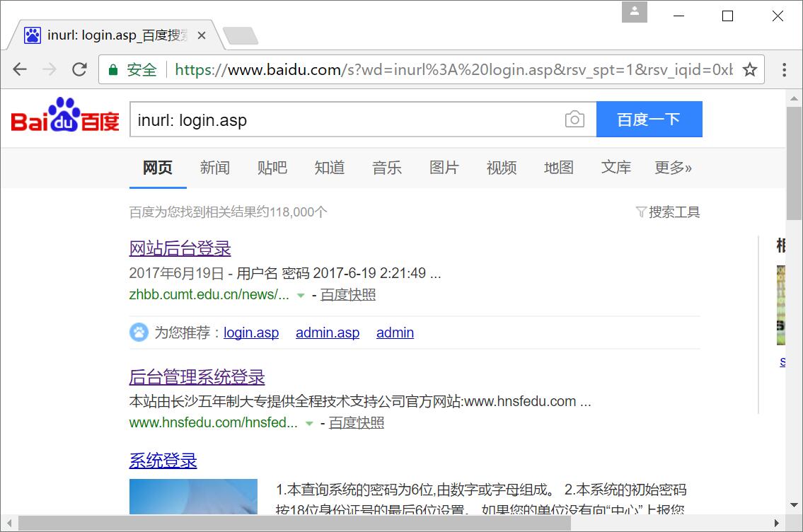Open camera image search icon
Image resolution: width=803 pixels, height=532 pixels.
(x=574, y=119)
